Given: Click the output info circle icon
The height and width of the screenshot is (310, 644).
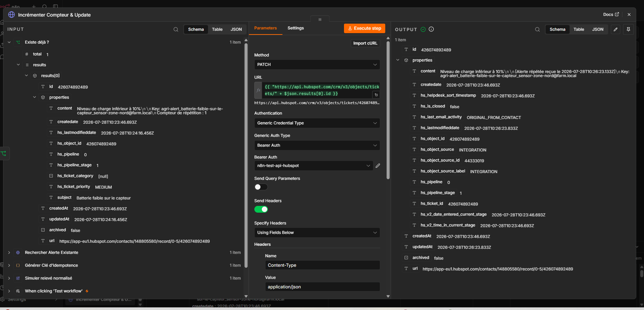Looking at the screenshot, I should 431,29.
